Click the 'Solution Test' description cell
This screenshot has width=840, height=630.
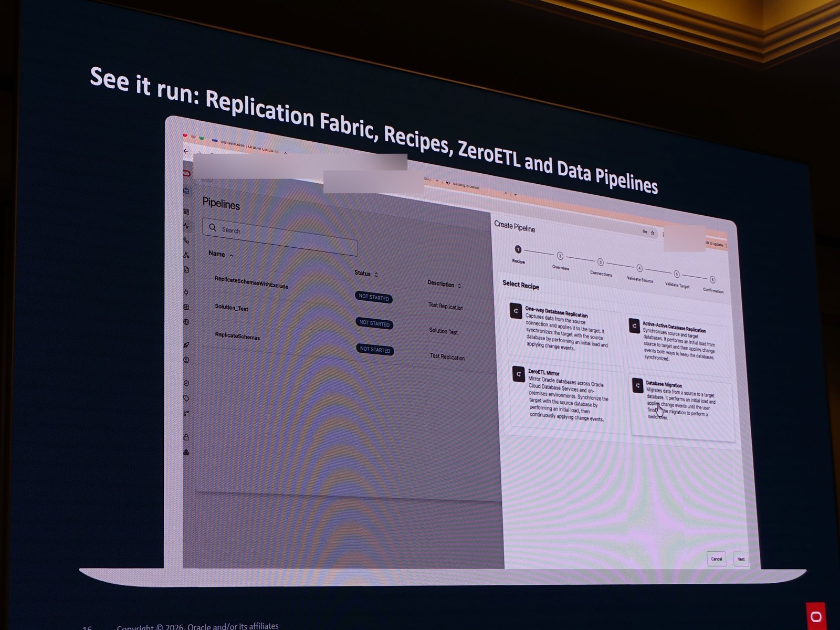[443, 331]
